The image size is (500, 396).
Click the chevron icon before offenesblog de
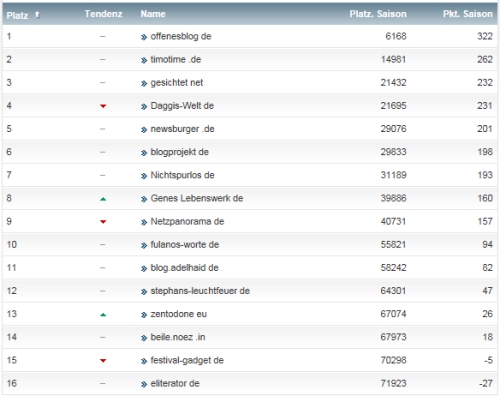pyautogui.click(x=144, y=37)
